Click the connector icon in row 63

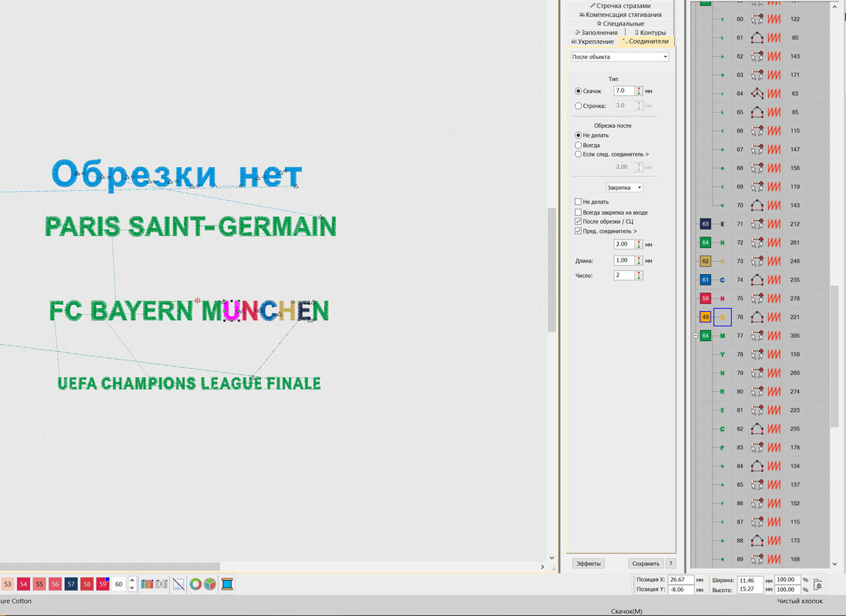click(x=757, y=75)
